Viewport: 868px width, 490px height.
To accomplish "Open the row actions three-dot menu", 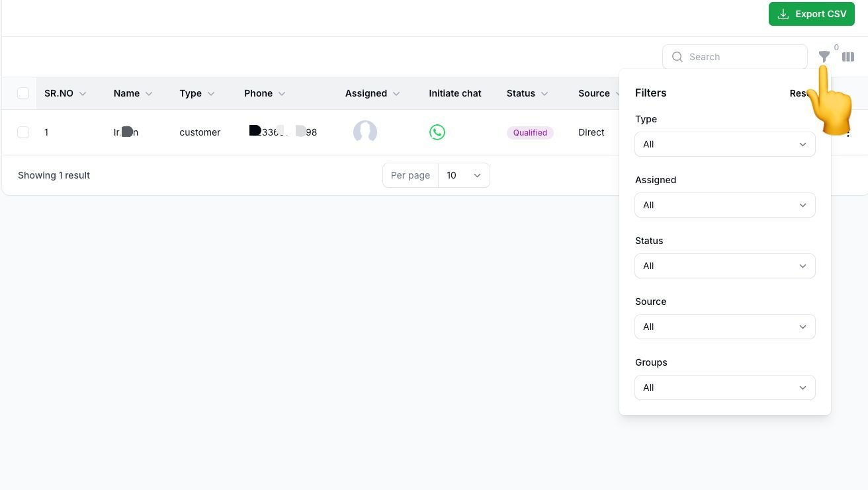I will click(848, 133).
